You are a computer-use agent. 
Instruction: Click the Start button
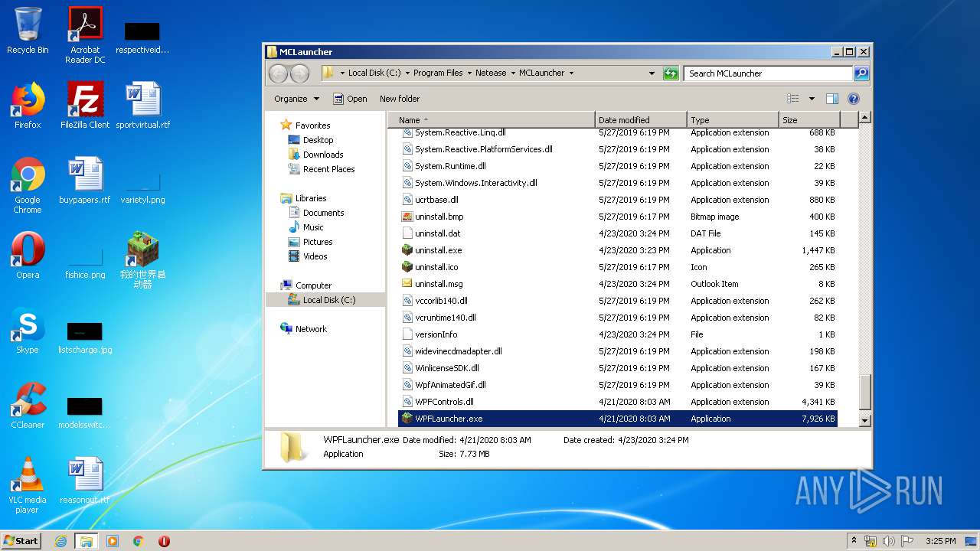tap(21, 541)
